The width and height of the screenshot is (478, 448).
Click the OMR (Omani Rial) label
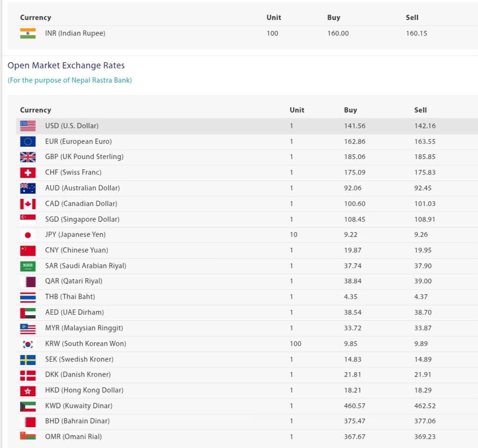73,437
